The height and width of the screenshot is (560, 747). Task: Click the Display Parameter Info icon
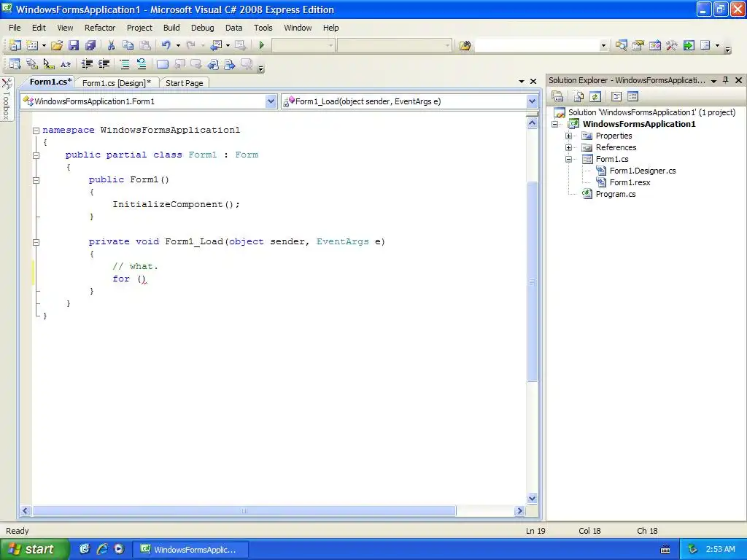coord(32,64)
